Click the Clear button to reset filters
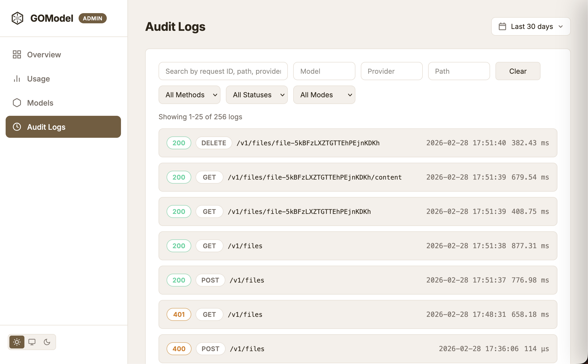Screen dimensions: 588x364 (x=517, y=71)
